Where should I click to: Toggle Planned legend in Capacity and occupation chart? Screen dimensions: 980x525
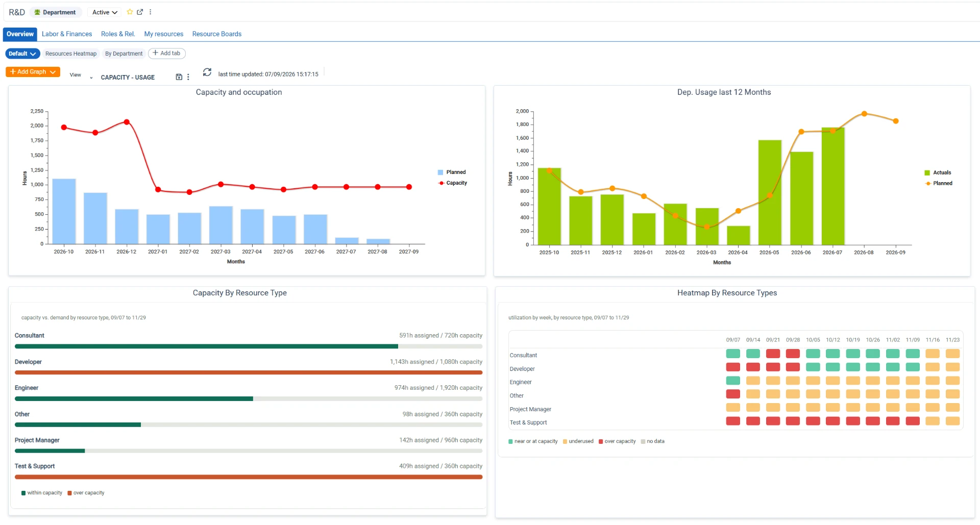[452, 172]
